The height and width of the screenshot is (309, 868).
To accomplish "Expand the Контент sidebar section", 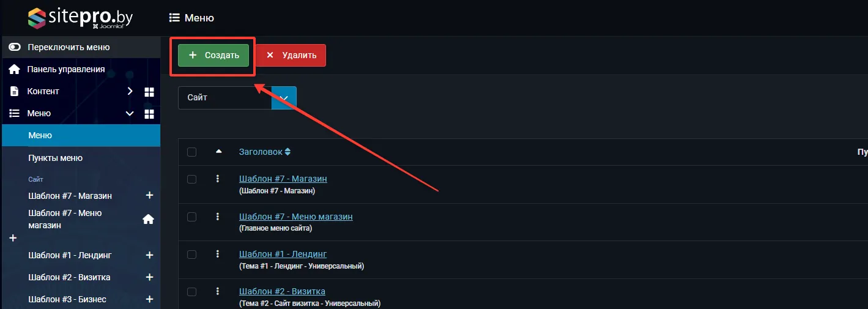I will point(129,91).
